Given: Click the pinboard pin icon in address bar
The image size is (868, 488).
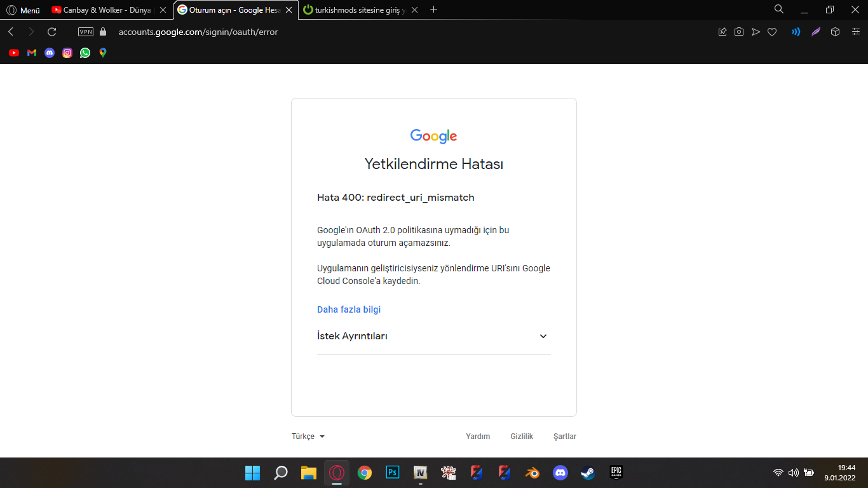Looking at the screenshot, I should (x=722, y=32).
